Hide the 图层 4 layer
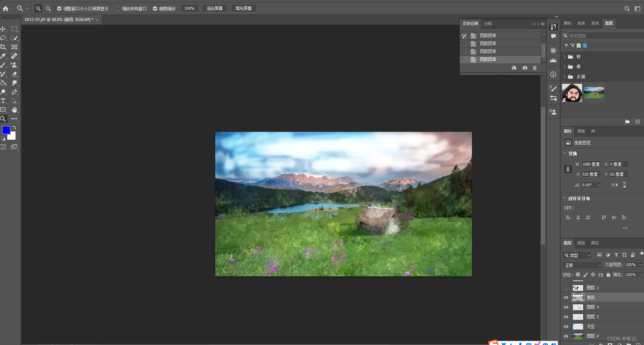644x345 pixels. coord(566,307)
